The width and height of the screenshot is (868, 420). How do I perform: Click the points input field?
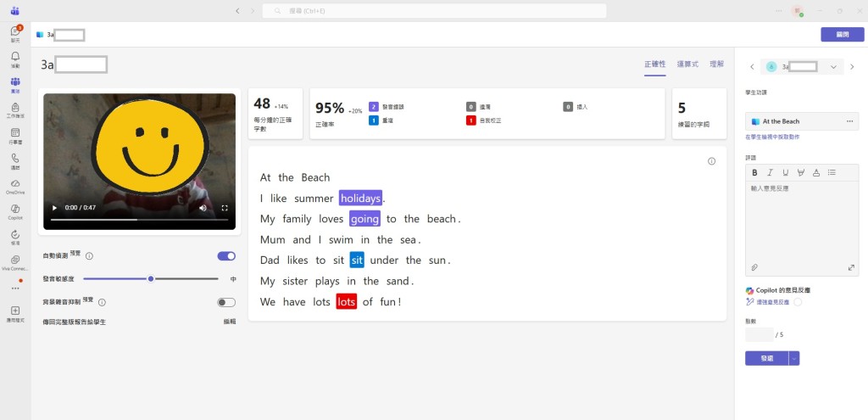[x=759, y=334]
